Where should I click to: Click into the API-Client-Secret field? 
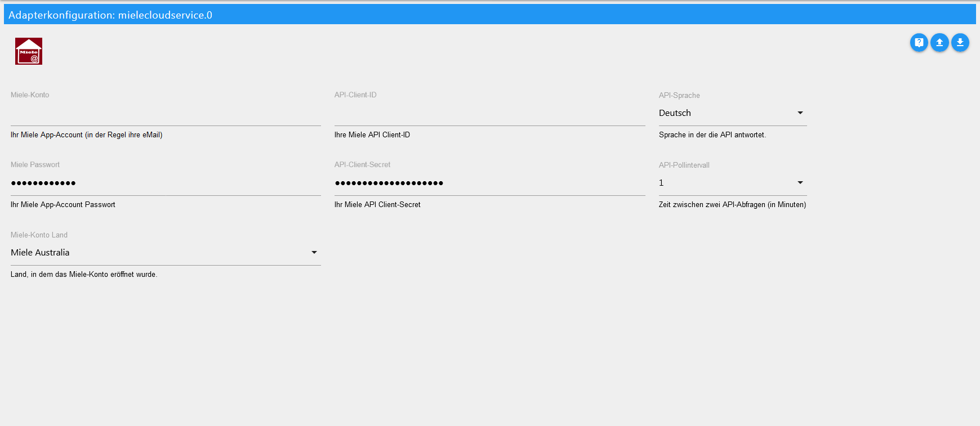point(489,183)
